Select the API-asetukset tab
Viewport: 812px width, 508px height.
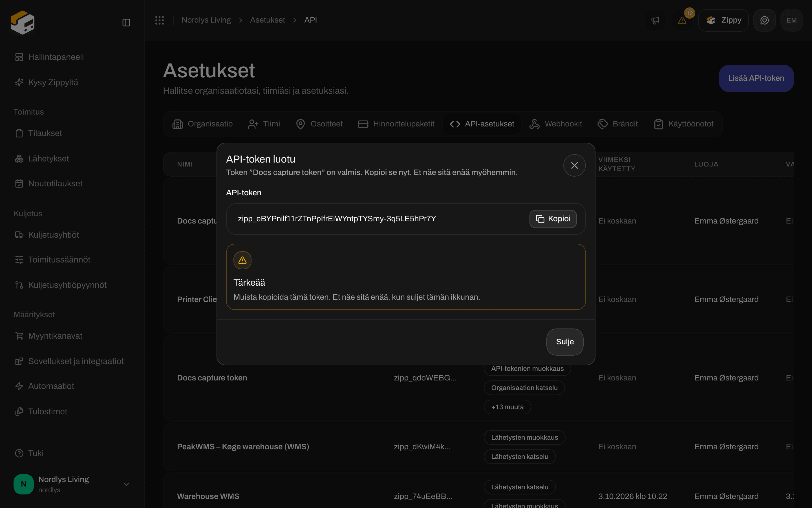(482, 124)
